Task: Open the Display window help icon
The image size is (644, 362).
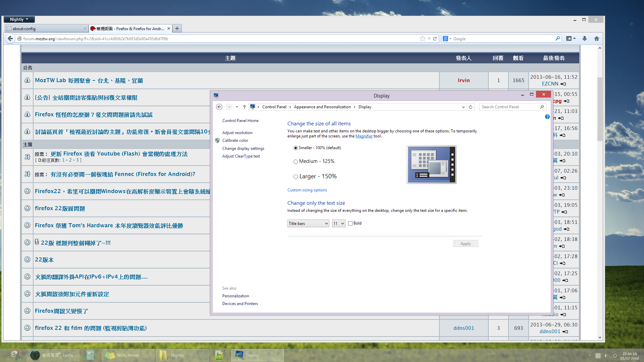Action: [x=547, y=117]
